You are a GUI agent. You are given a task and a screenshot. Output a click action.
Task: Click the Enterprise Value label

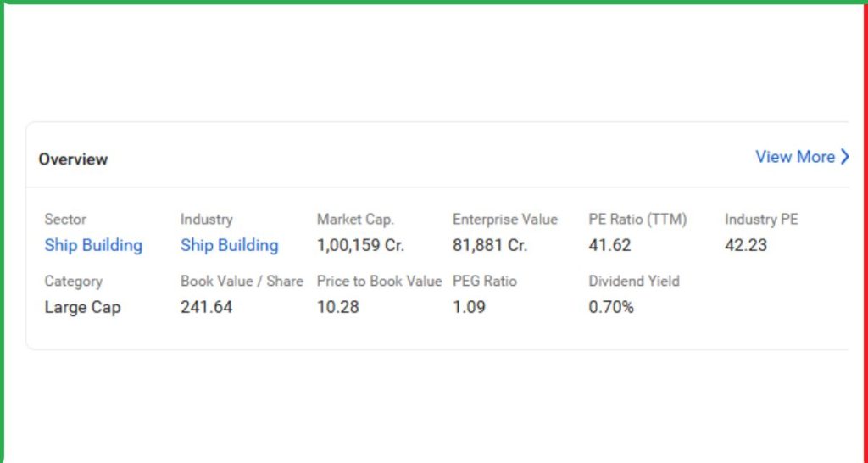coord(505,220)
